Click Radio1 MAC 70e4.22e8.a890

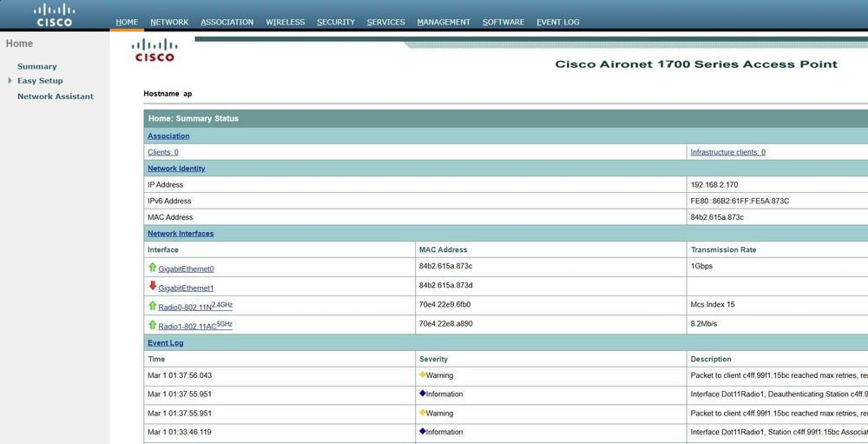pos(445,323)
